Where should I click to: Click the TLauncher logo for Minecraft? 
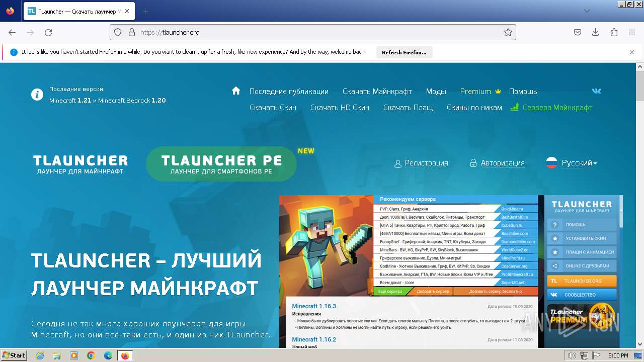coord(80,164)
